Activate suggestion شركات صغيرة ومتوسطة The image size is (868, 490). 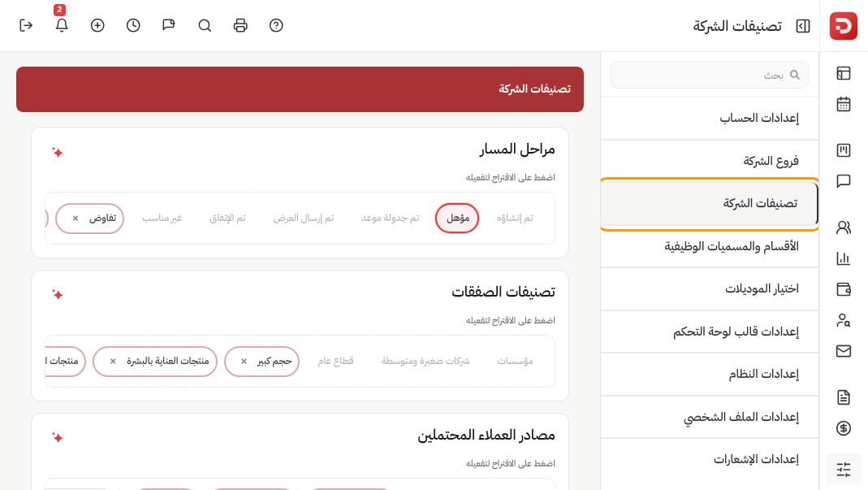pos(425,362)
